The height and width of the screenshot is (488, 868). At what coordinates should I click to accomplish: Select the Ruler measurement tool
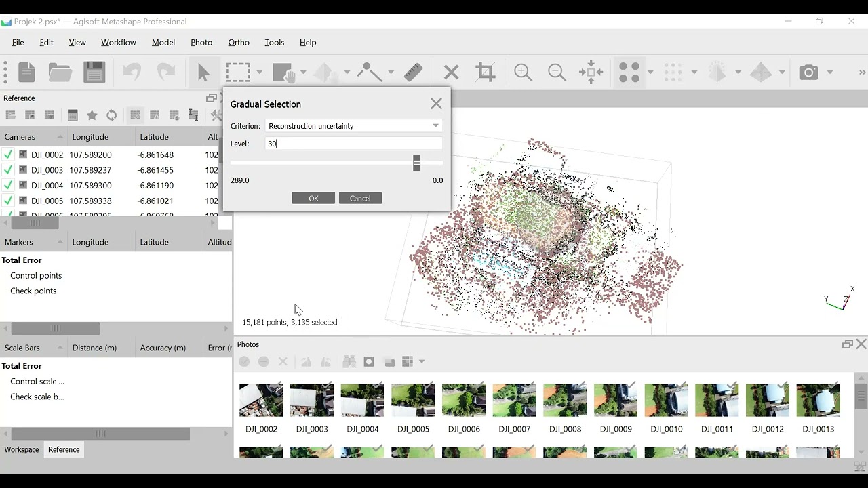pyautogui.click(x=413, y=73)
